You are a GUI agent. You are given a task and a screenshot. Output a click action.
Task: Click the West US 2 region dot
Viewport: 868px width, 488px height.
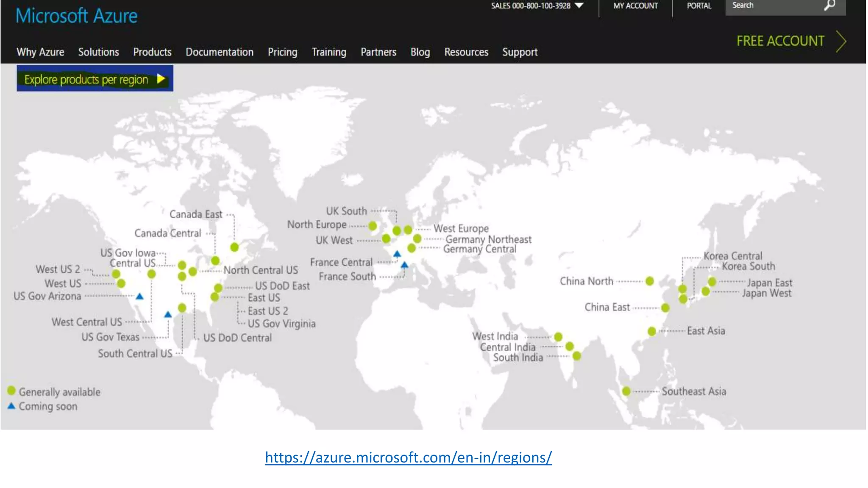point(116,274)
